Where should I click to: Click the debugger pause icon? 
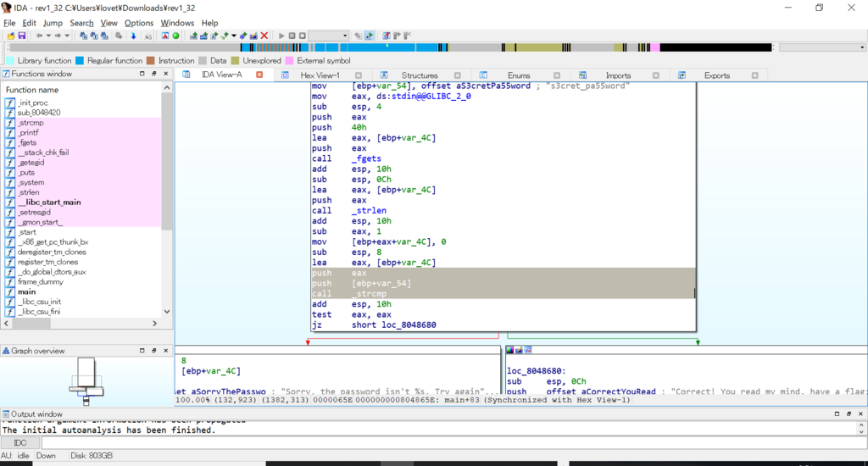coord(292,36)
